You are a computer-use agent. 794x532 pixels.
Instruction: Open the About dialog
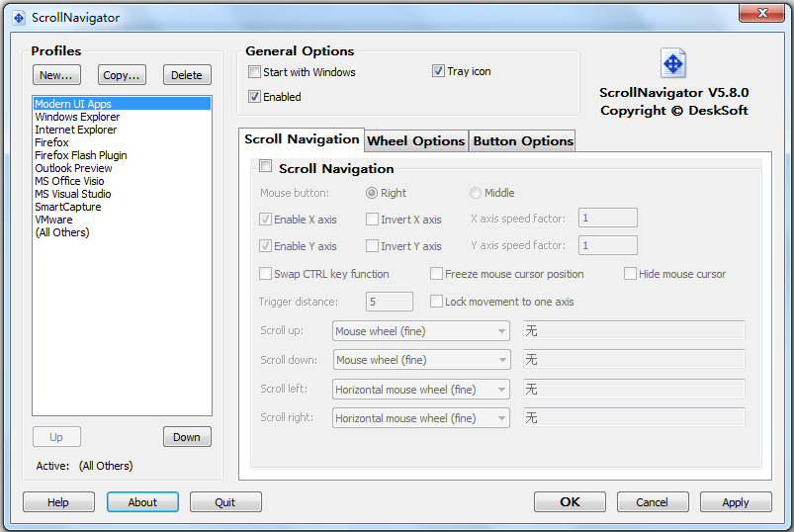click(x=142, y=502)
